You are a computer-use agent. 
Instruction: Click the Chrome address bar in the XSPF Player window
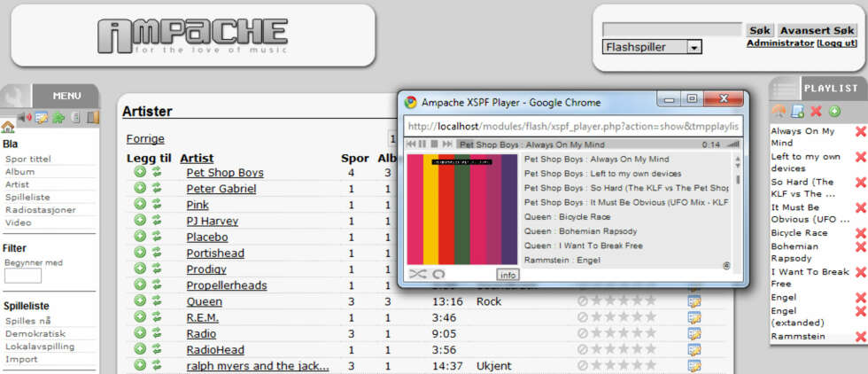[x=574, y=127]
